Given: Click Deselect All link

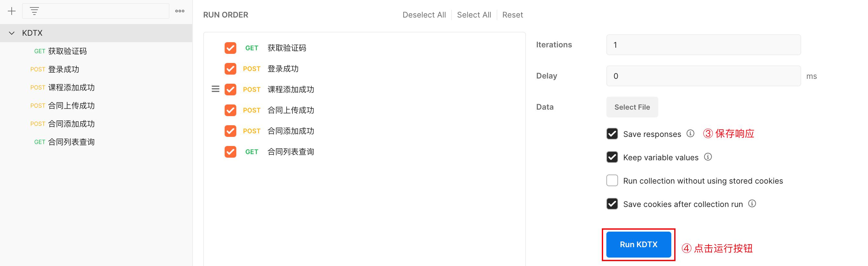Looking at the screenshot, I should [x=424, y=15].
